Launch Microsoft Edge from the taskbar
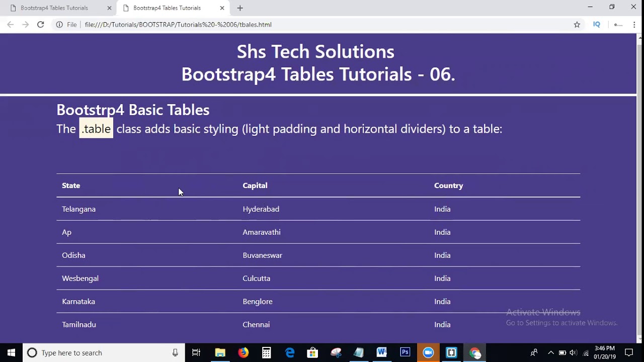The width and height of the screenshot is (644, 362). click(x=290, y=352)
